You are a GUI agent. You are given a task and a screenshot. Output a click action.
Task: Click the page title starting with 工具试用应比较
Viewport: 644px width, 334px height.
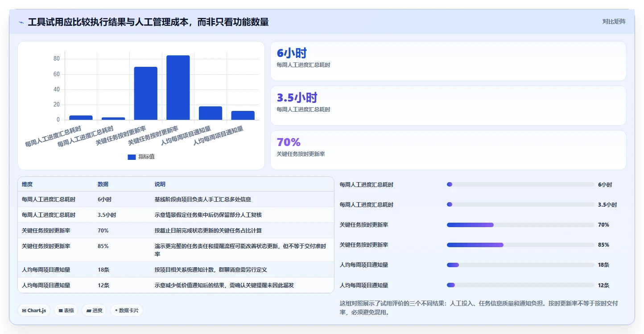148,22
